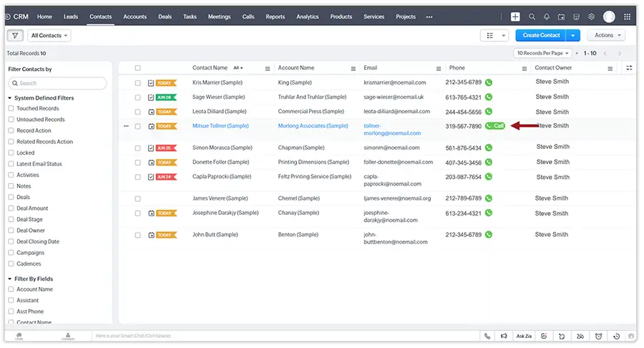Open the row options ellipsis for Mitsue Tollner
Viewport: 644px width, 348px height.
coord(126,126)
